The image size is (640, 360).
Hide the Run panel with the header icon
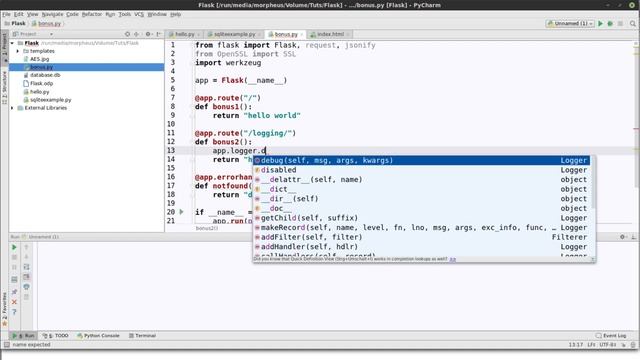coord(633,237)
